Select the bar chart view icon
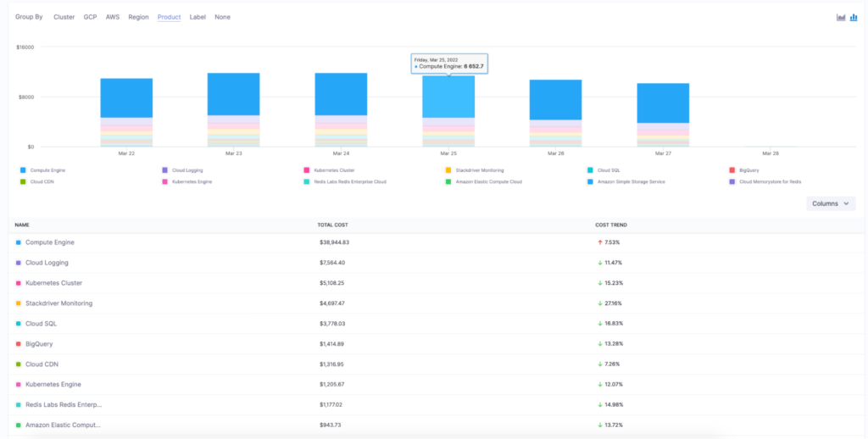Image resolution: width=868 pixels, height=439 pixels. (854, 18)
